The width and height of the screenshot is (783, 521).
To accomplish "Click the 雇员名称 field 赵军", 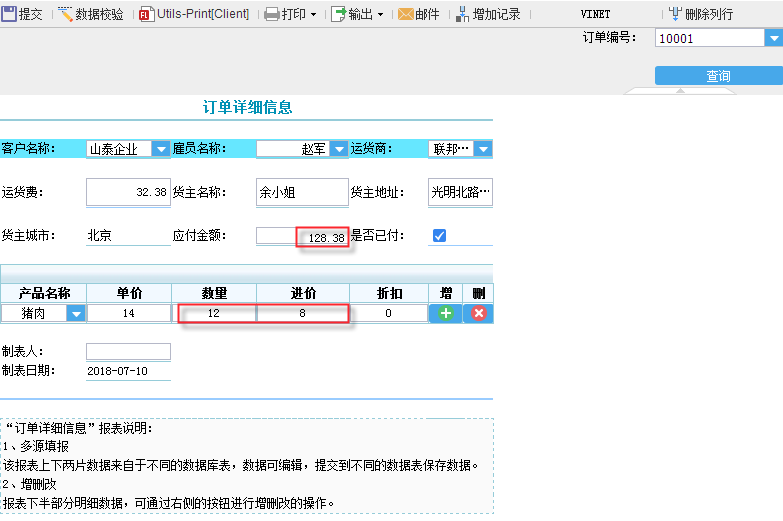I will point(293,148).
